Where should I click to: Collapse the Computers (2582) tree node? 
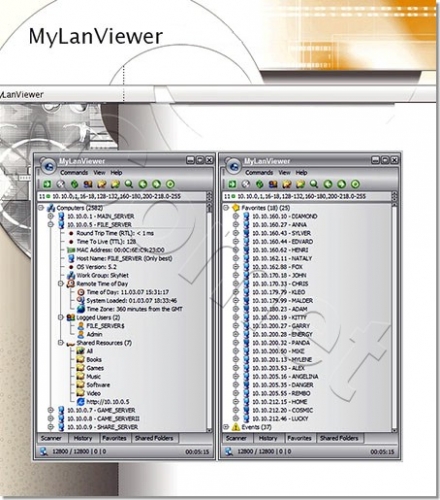click(x=41, y=208)
